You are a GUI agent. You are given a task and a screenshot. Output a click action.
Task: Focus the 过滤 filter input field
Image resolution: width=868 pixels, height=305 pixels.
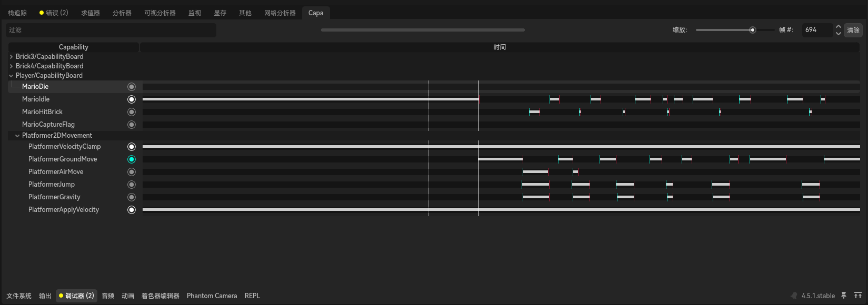point(111,30)
